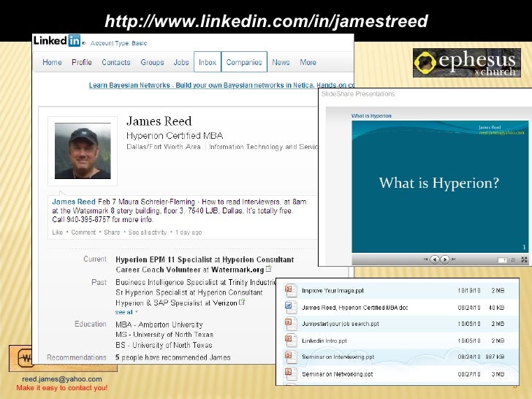Click the 'What is Hyperion?' slide
532x399 pixels.
440,186
